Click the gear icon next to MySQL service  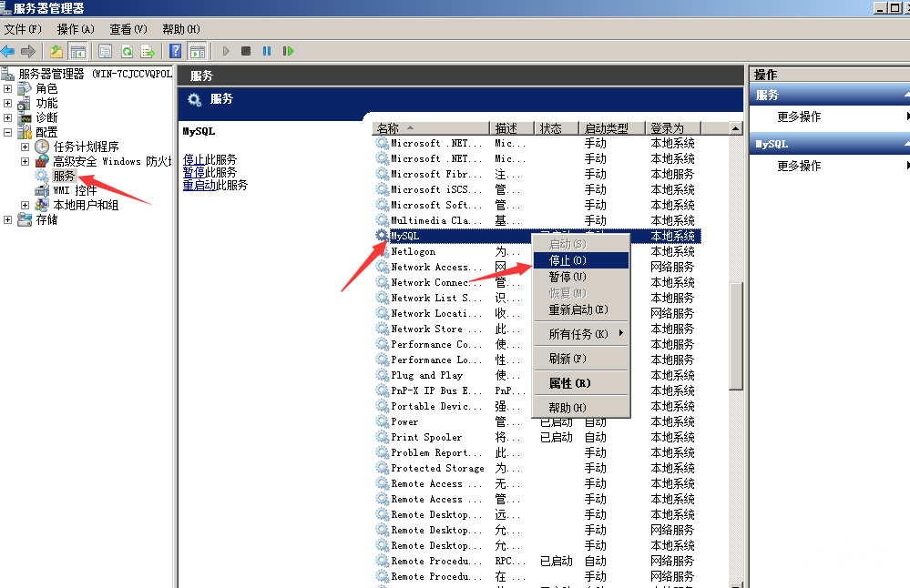(383, 236)
